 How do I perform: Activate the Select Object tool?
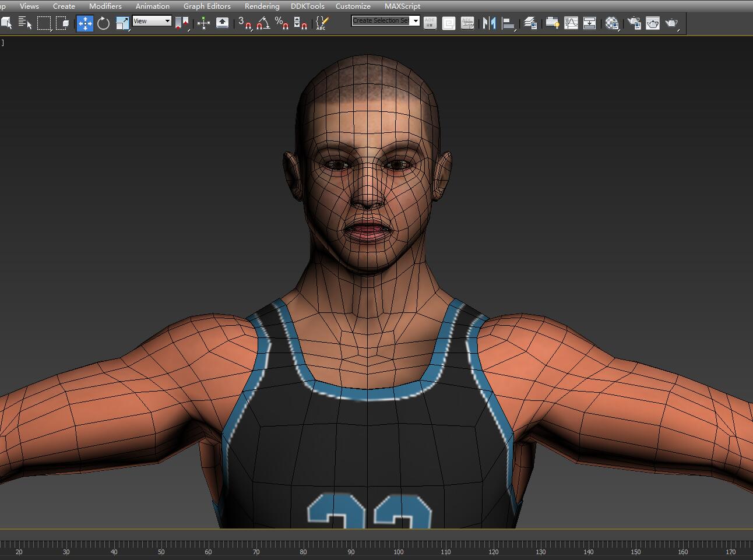point(6,23)
